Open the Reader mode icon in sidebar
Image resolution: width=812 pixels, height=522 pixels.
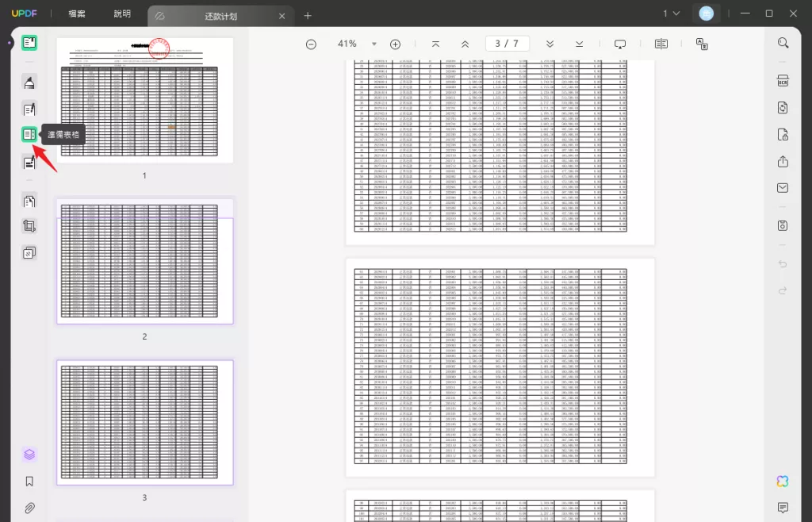[x=29, y=43]
